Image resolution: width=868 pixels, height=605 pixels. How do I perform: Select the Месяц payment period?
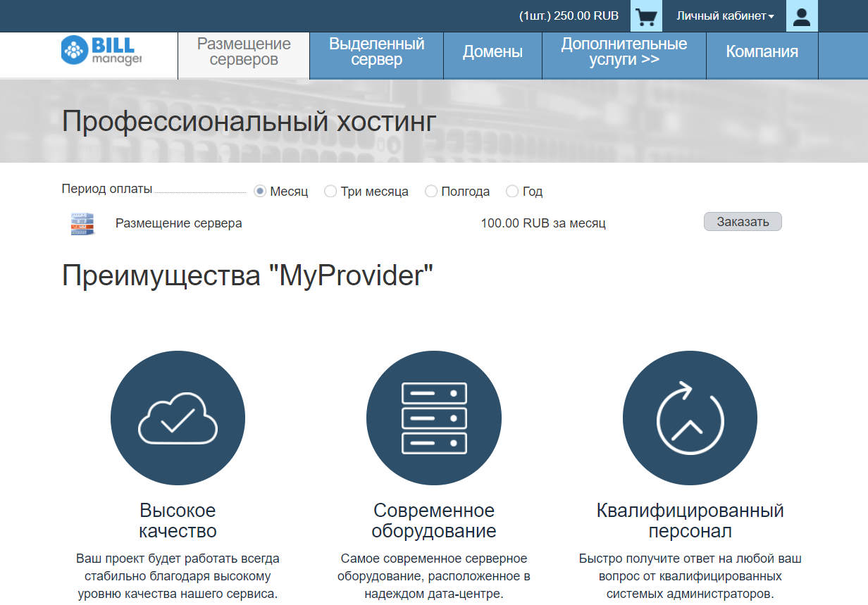click(x=260, y=191)
